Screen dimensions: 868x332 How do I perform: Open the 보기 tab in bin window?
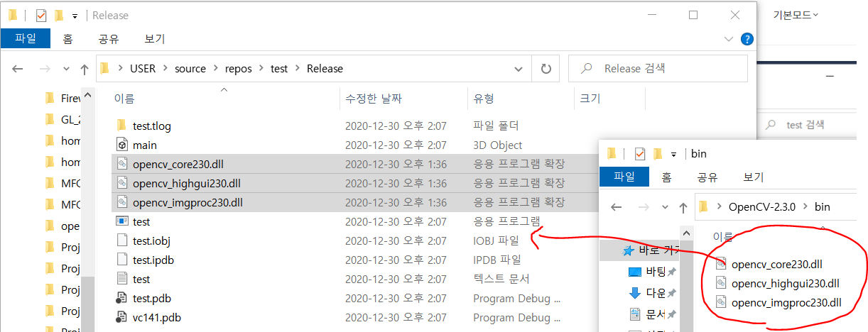[753, 177]
